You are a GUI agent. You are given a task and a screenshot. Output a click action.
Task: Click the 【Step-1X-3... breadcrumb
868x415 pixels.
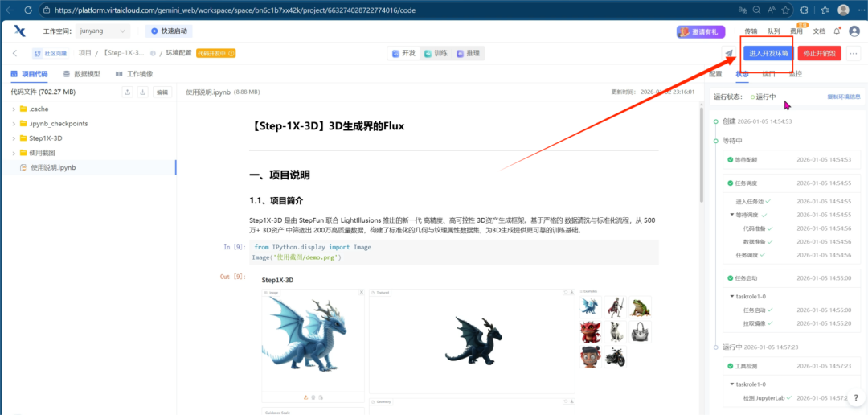click(x=124, y=53)
